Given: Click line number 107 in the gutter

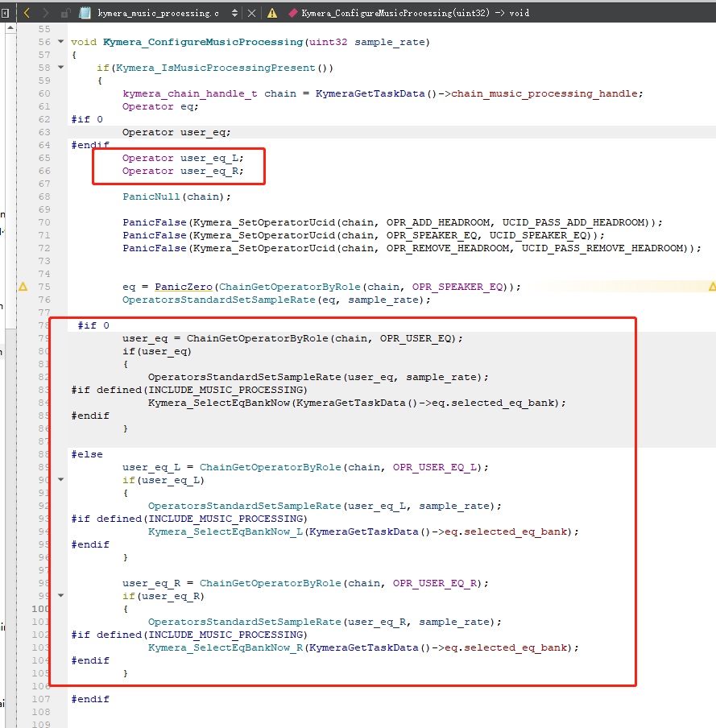Looking at the screenshot, I should 42,699.
